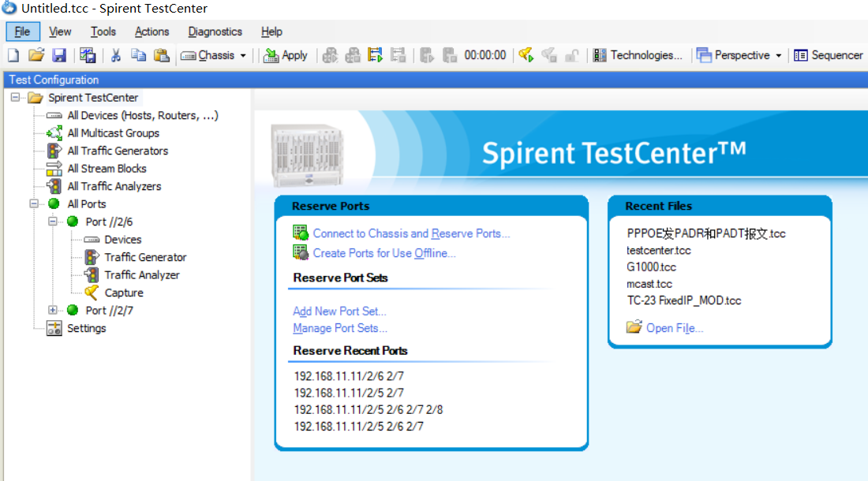
Task: Open recent file PPPOE发PADR和PADT报文.tcc
Action: pos(705,233)
